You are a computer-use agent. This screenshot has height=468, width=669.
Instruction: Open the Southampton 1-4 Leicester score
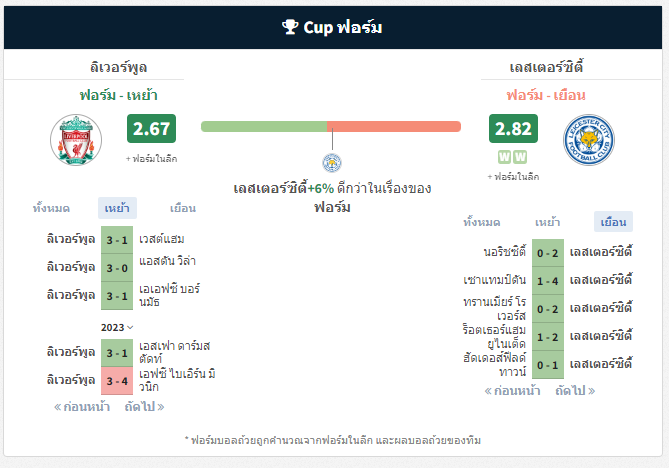coord(548,281)
